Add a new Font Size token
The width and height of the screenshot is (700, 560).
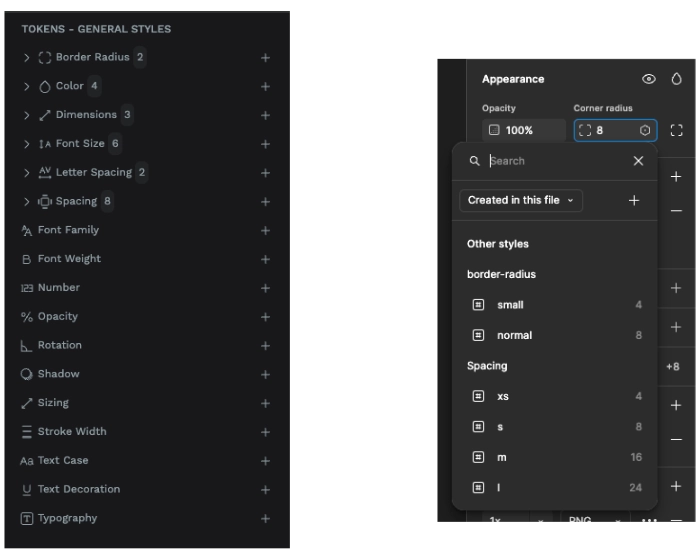click(265, 144)
